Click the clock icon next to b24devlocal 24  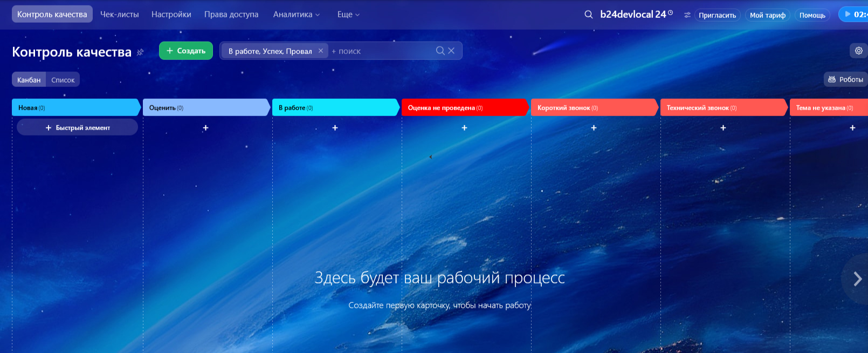tap(670, 13)
